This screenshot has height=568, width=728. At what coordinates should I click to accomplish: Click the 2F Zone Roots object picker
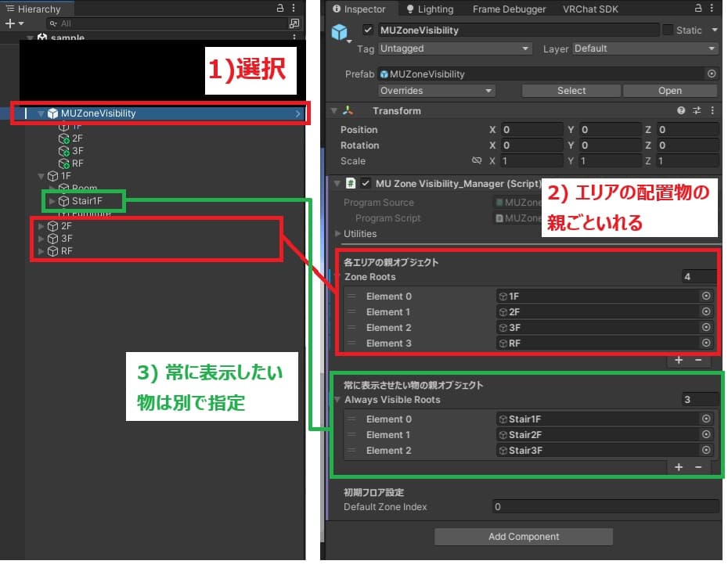click(x=706, y=312)
